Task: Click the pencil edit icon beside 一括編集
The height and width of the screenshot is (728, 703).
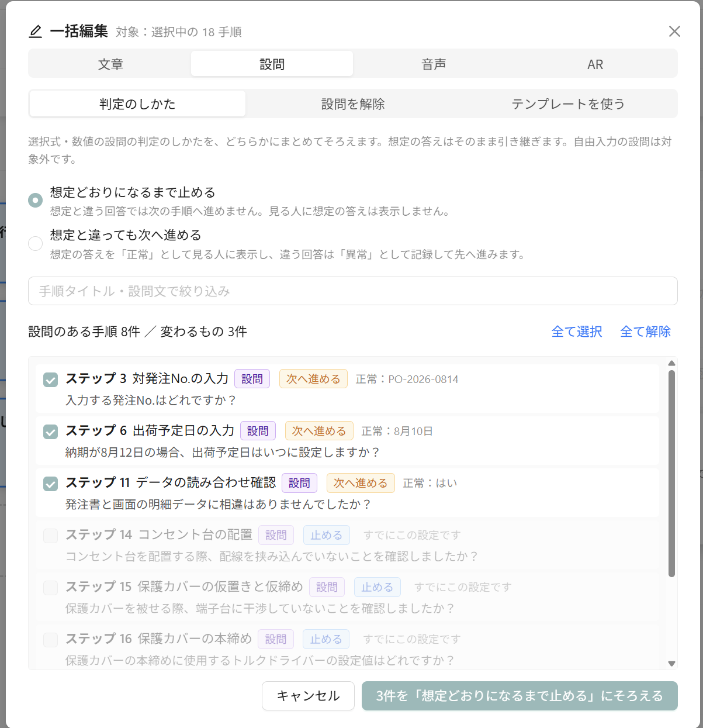Action: tap(36, 32)
